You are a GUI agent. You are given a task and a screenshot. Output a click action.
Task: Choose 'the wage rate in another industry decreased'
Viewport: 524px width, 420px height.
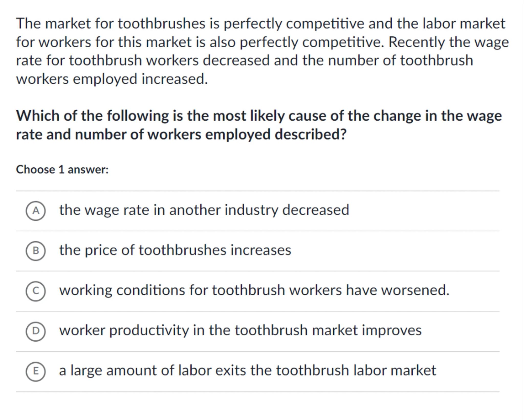click(x=204, y=210)
